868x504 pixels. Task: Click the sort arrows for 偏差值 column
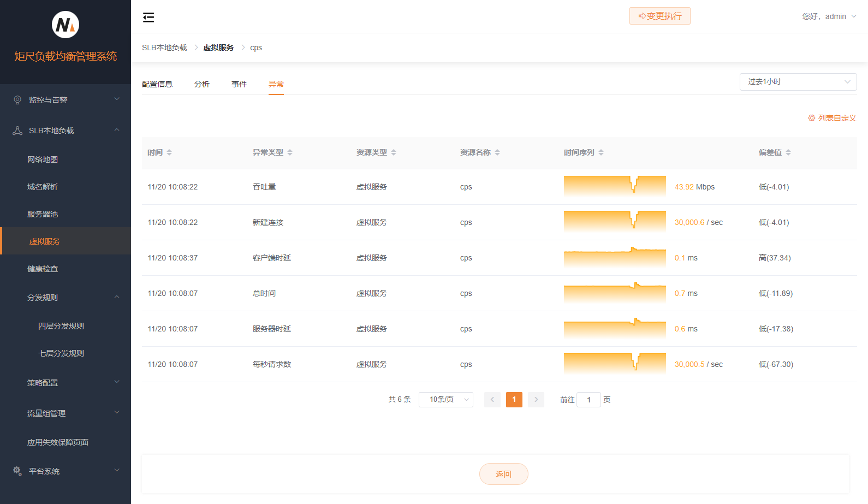click(x=788, y=152)
